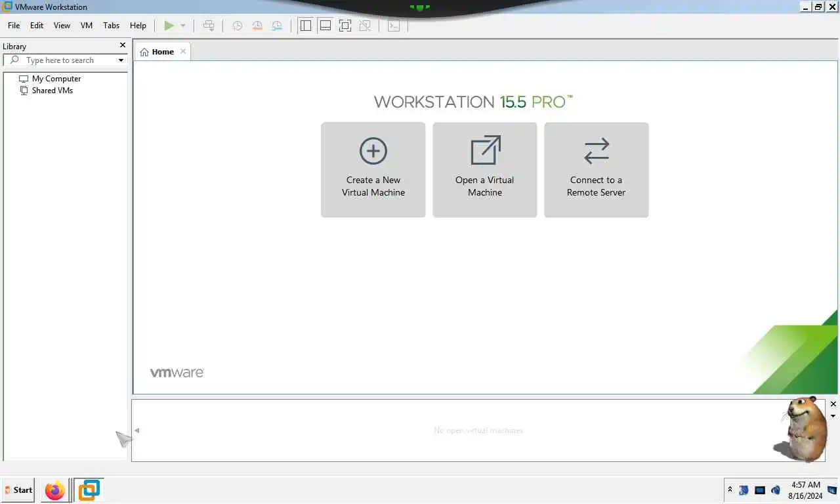Viewport: 840px width, 504px height.
Task: Open the Help menu
Action: (138, 26)
